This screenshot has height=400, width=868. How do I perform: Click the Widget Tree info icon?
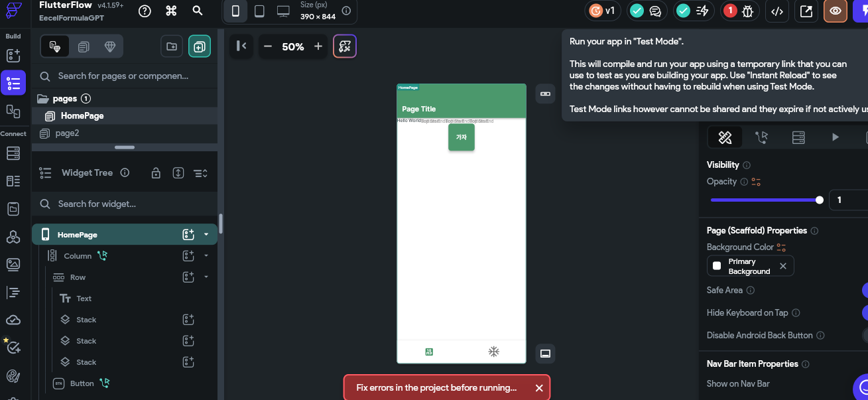[x=125, y=172]
